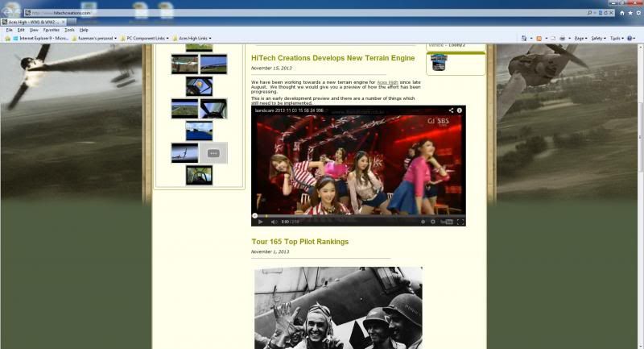Click the blue Help icon in command bar
The height and width of the screenshot is (349, 644).
630,38
